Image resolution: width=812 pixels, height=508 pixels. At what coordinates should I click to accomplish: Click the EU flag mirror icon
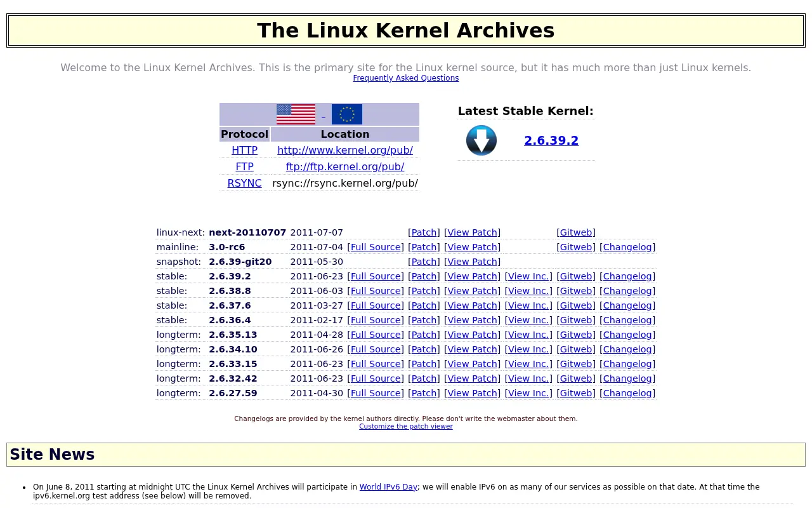[347, 114]
